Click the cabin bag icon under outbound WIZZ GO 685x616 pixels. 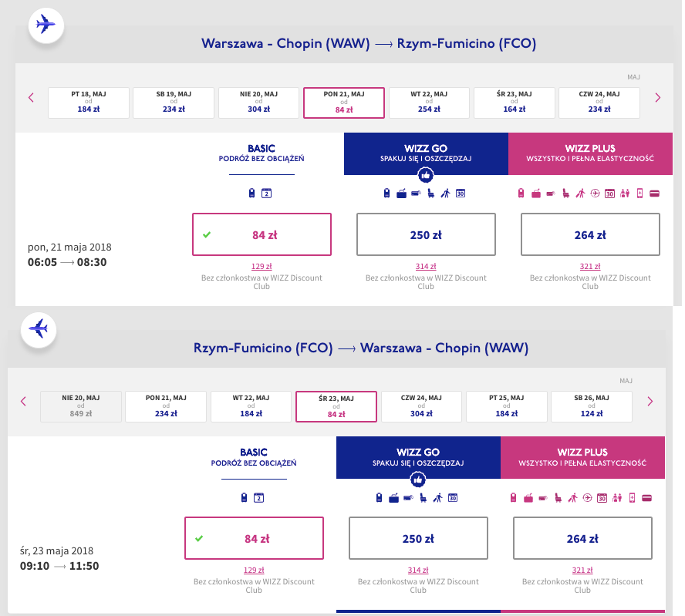(386, 193)
